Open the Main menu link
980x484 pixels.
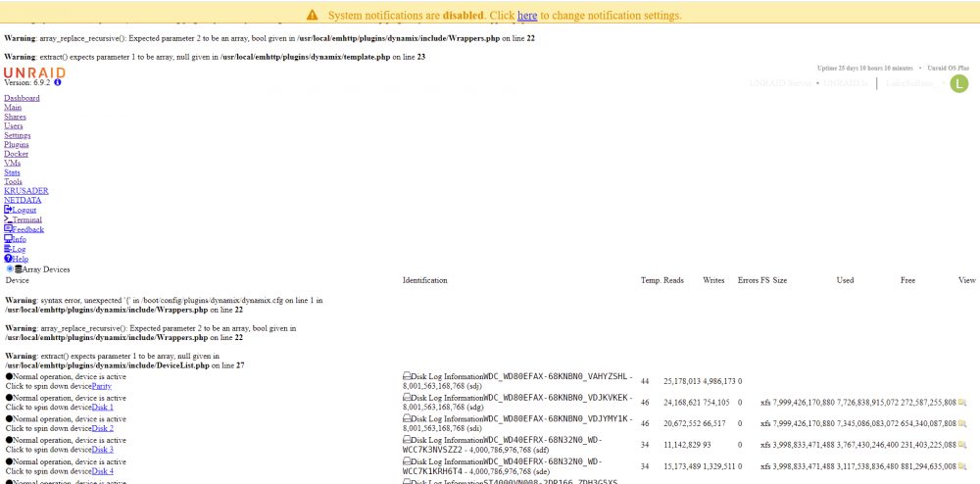[x=13, y=108]
